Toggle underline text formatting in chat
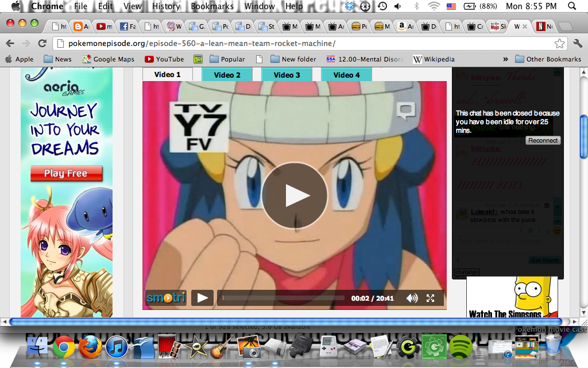 tap(547, 231)
